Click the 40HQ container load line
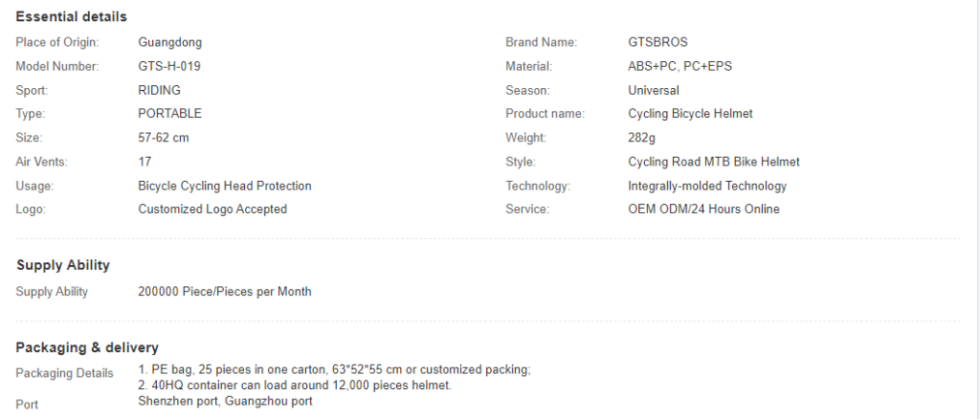 295,386
